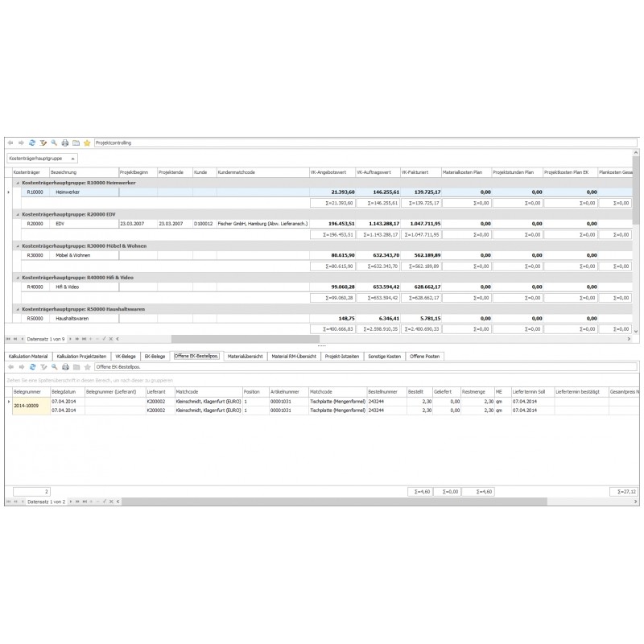
Task: Jump to the last record in the 'Datensatz 1 von 9' navigator
Action: (x=84, y=339)
